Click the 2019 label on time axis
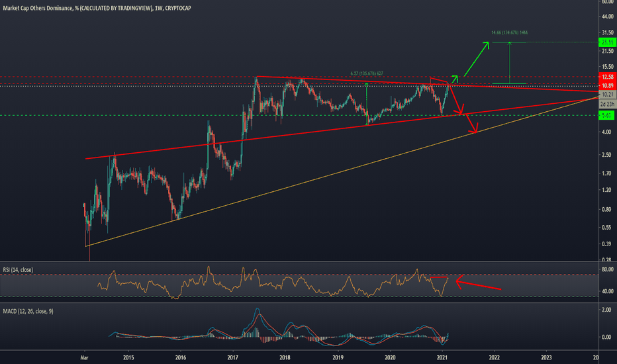Viewport: 617px width, 364px height. tap(338, 357)
